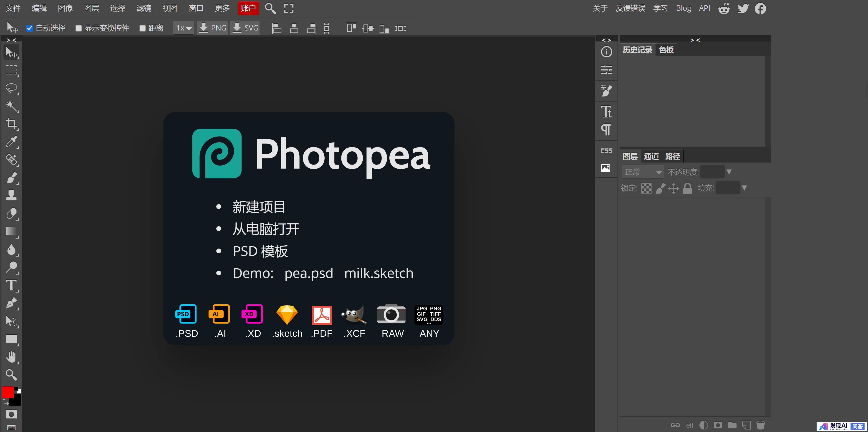
Task: Open the Paragraph panel icon
Action: point(606,130)
